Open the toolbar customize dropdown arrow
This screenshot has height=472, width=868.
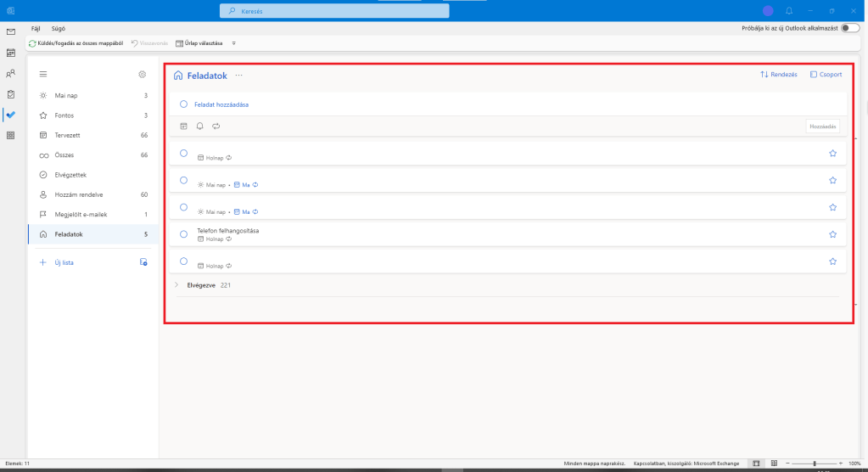pos(234,42)
